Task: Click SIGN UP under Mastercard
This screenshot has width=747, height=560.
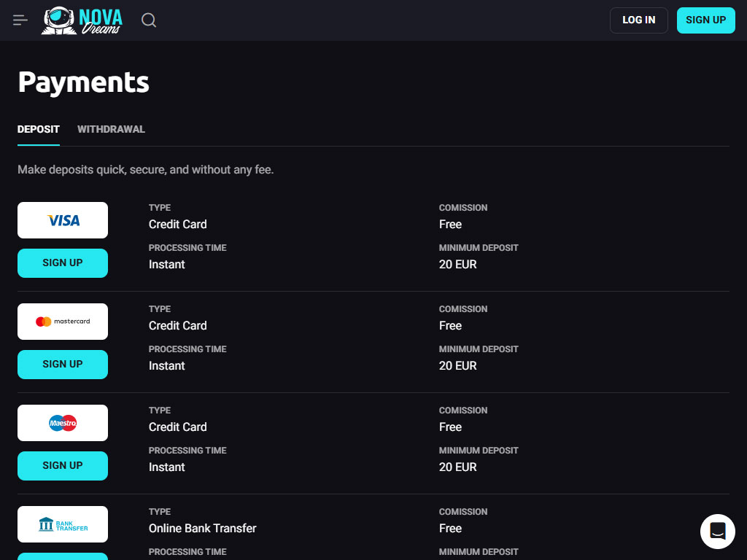Action: (x=63, y=365)
